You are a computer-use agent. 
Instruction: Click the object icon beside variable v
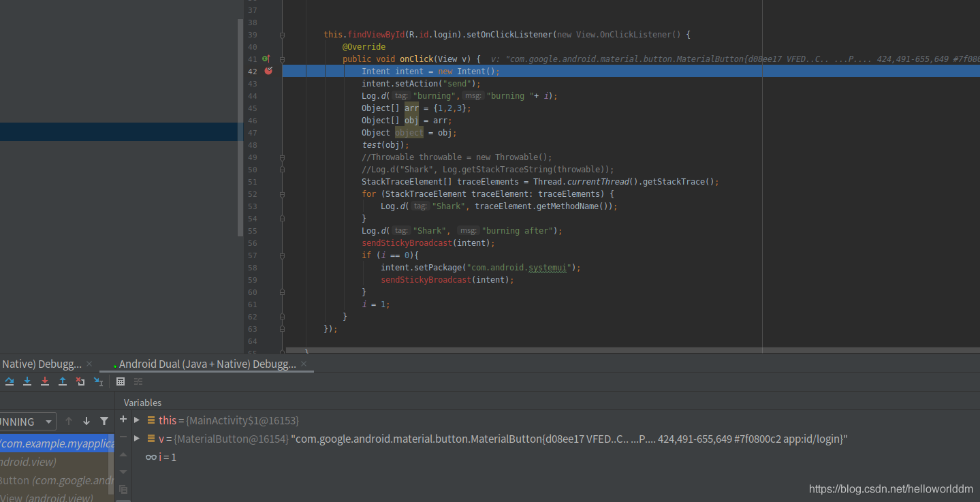pyautogui.click(x=151, y=439)
